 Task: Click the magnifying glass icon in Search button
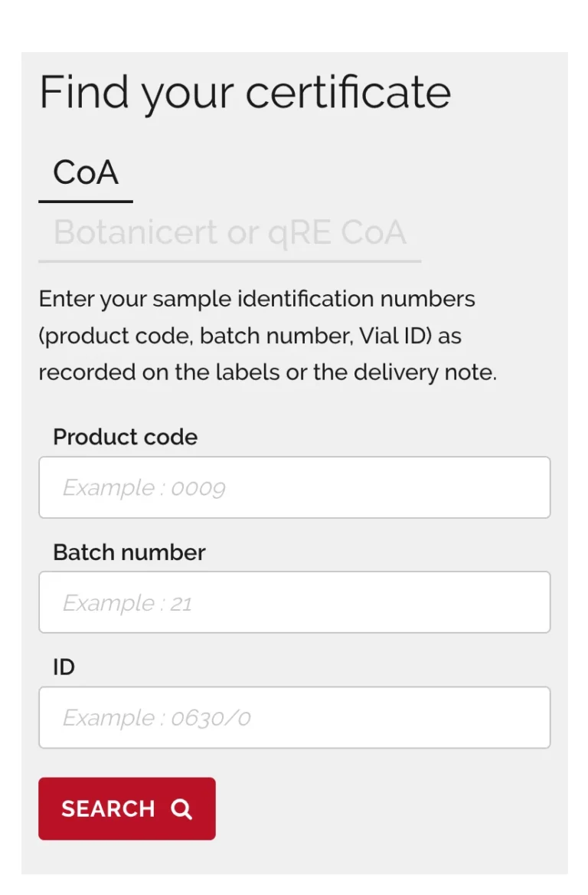181,809
